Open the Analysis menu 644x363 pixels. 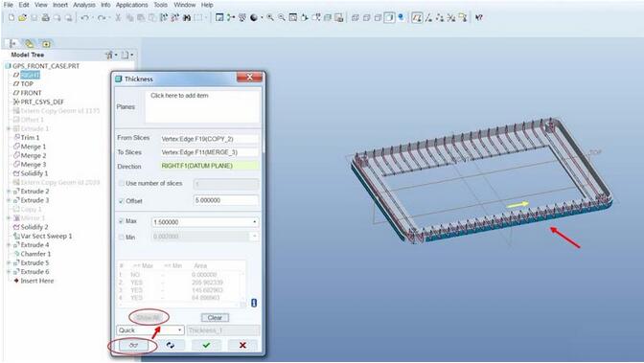(x=84, y=5)
